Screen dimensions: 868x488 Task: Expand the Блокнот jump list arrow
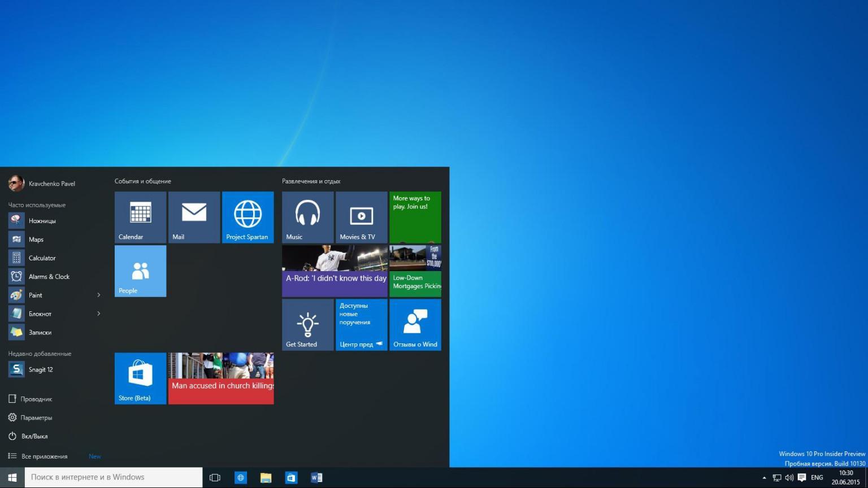[x=99, y=314]
